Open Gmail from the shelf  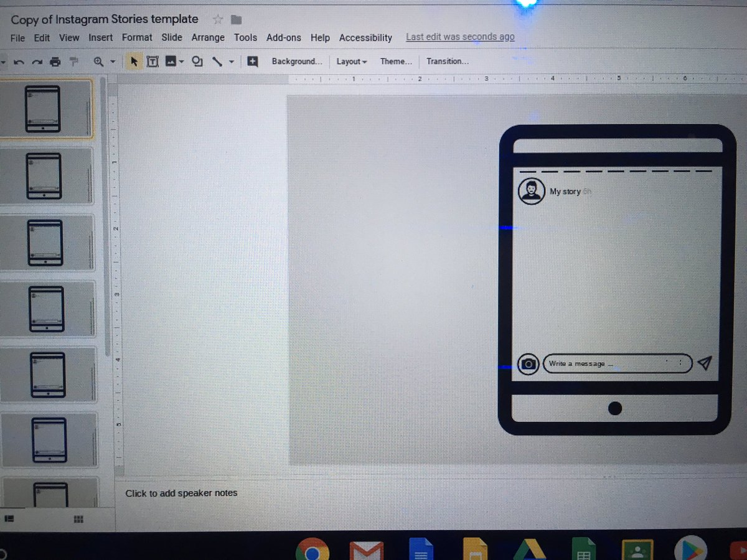[366, 551]
